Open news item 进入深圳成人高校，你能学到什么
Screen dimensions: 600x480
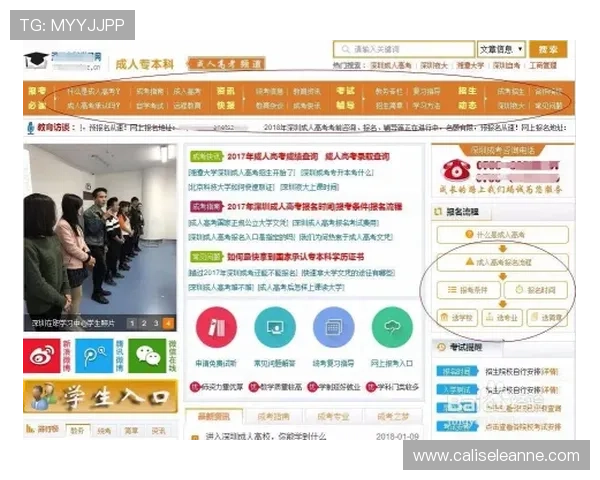click(266, 436)
